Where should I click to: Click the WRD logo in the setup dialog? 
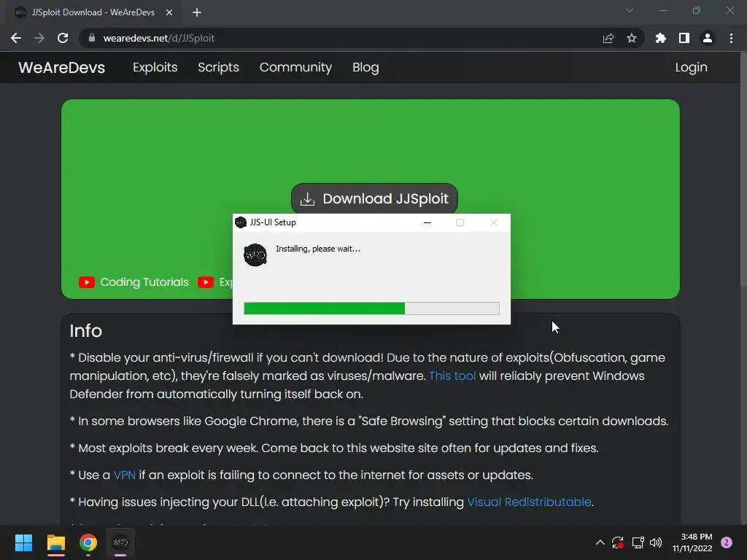point(255,255)
